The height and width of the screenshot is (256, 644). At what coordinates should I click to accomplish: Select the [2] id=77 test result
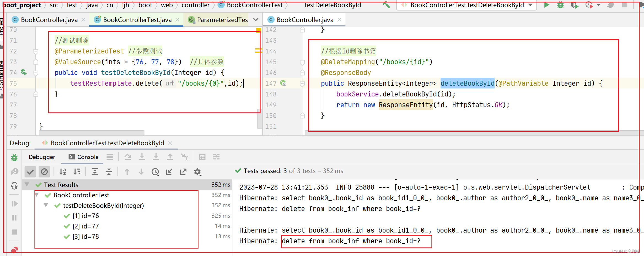pyautogui.click(x=85, y=226)
